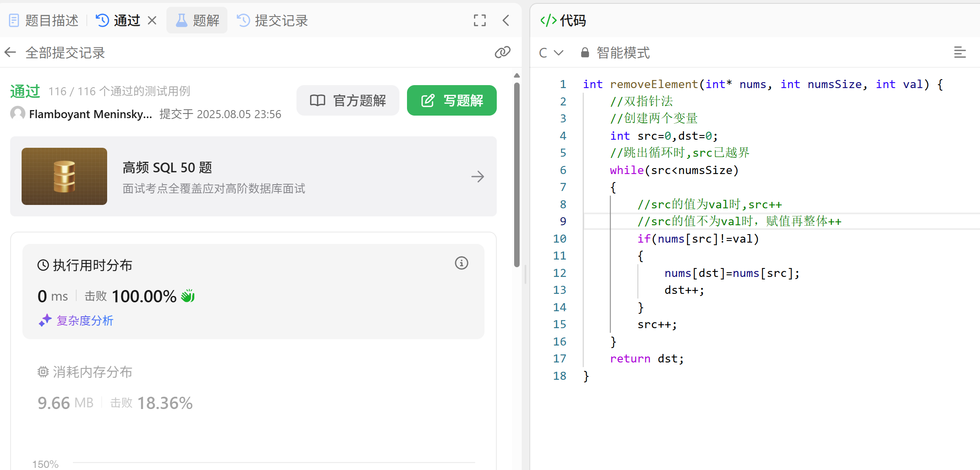The image size is (980, 470).
Task: Close the 通过 tab
Action: [152, 20]
